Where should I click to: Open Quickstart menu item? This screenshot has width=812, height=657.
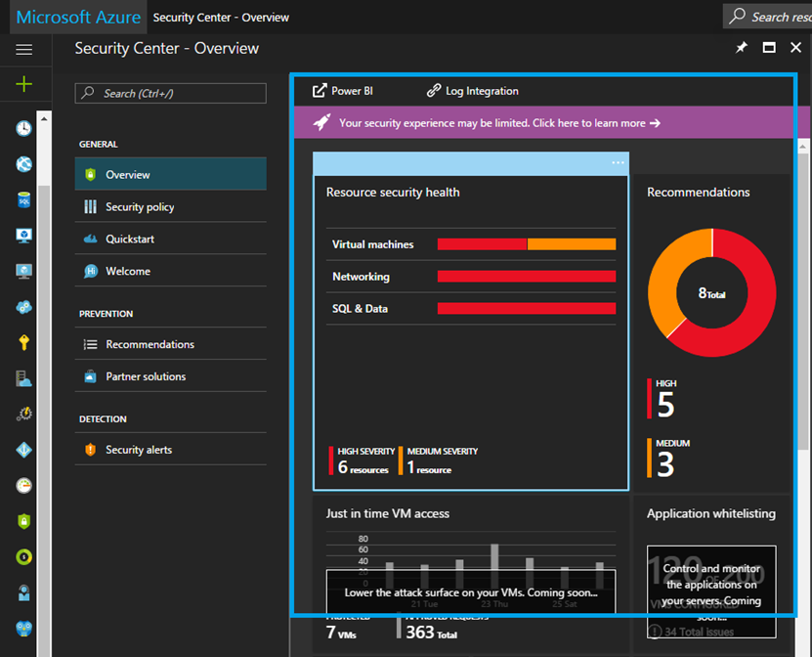tap(170, 239)
